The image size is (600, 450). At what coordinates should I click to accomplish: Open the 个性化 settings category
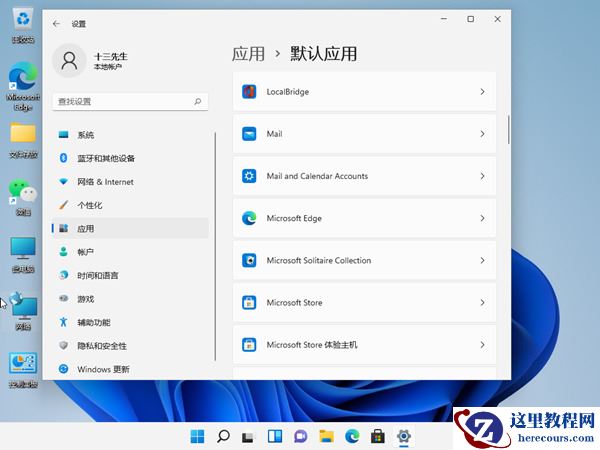pos(130,205)
